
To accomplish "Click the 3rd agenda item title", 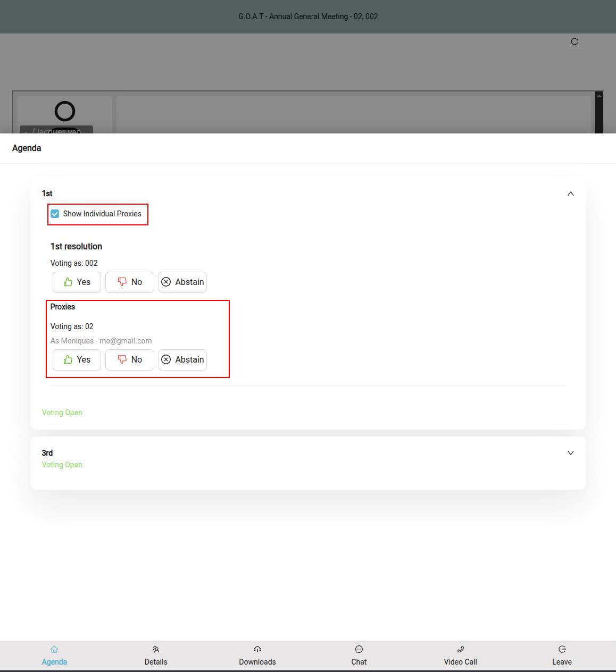I will pyautogui.click(x=47, y=453).
